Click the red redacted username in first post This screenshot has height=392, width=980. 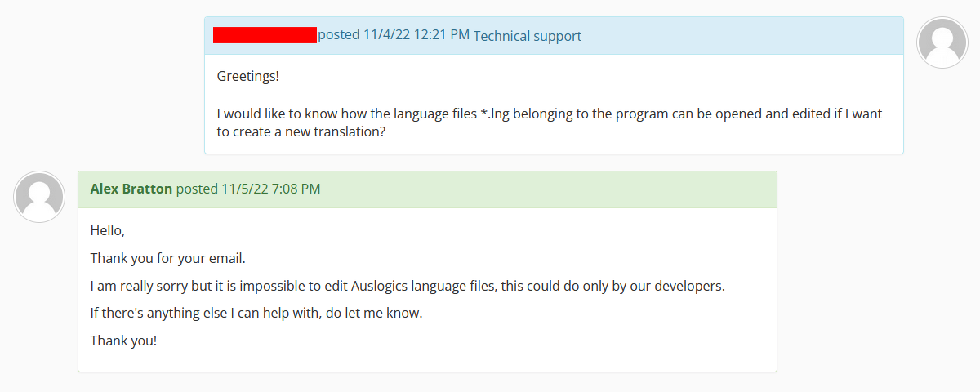pos(265,35)
